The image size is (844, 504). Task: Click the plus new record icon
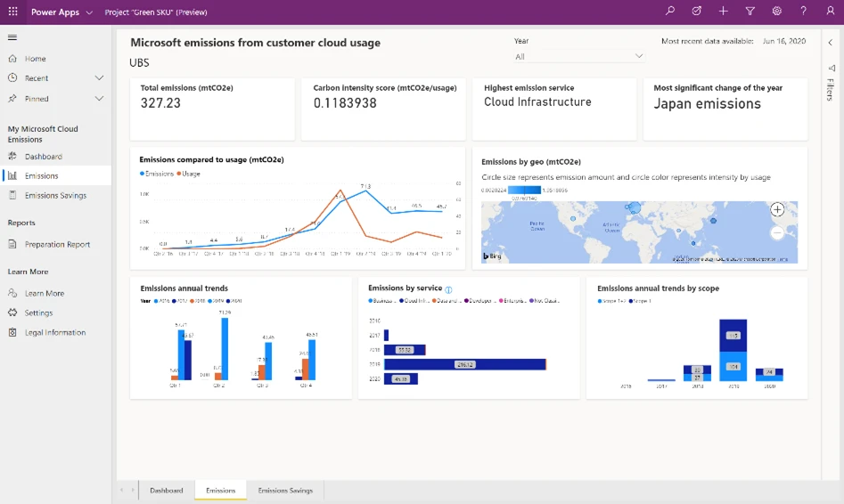click(x=723, y=11)
